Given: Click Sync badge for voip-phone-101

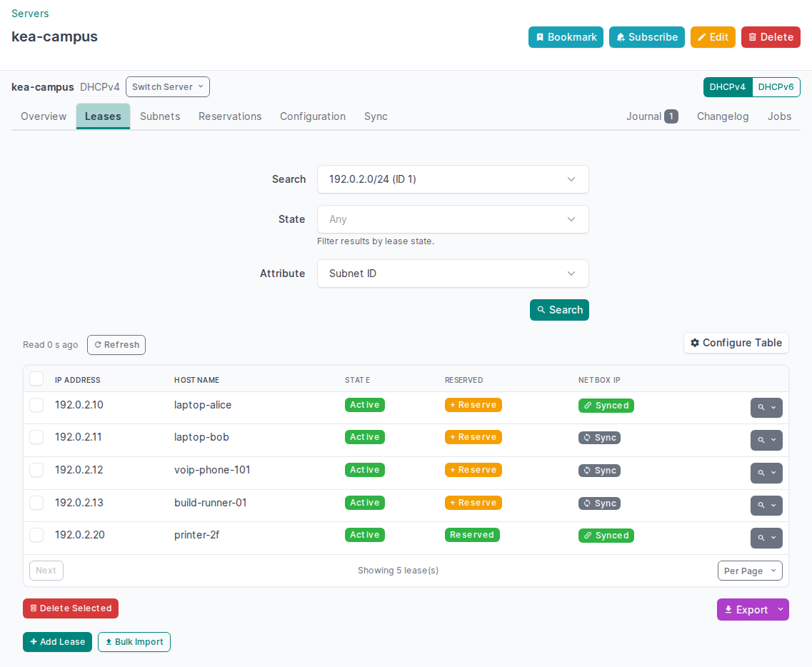Looking at the screenshot, I should (x=599, y=470).
